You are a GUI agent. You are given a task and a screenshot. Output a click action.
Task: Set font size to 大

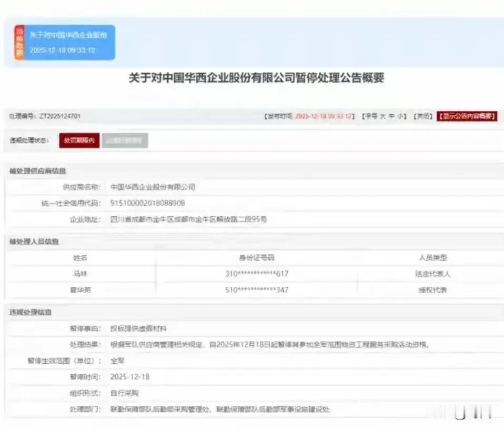[383, 116]
